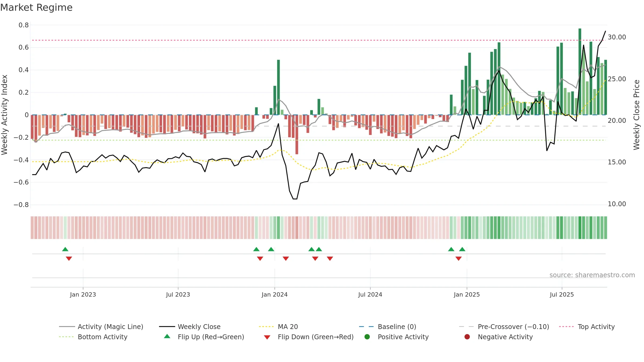Click the Baseline (0) legend entry
644x362 pixels.
point(387,327)
